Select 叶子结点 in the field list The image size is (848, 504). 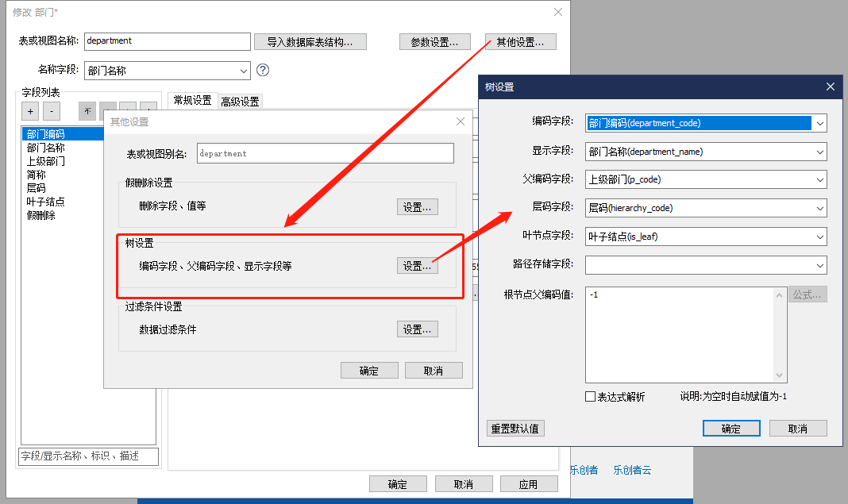tap(45, 202)
